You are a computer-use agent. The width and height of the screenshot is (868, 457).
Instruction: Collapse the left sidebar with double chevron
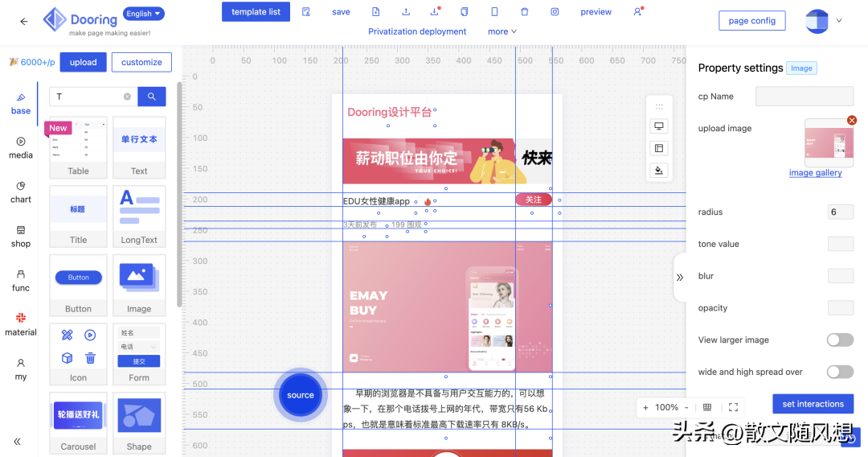[x=17, y=442]
